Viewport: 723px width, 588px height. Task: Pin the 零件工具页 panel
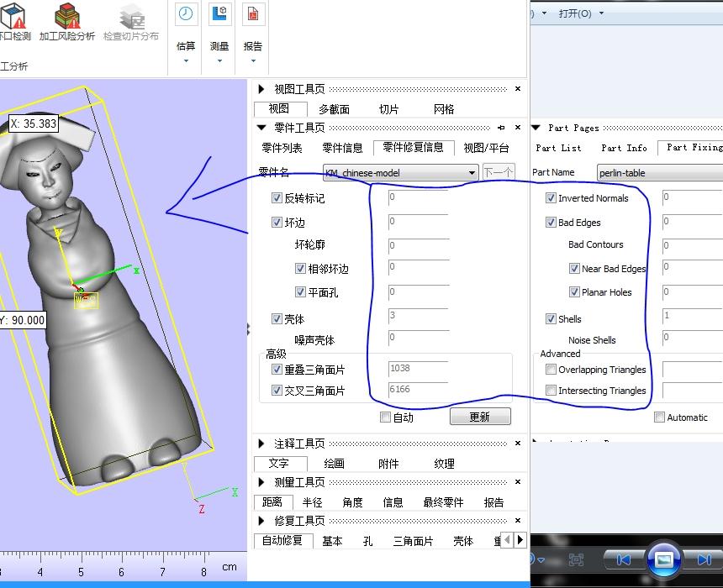(x=501, y=128)
